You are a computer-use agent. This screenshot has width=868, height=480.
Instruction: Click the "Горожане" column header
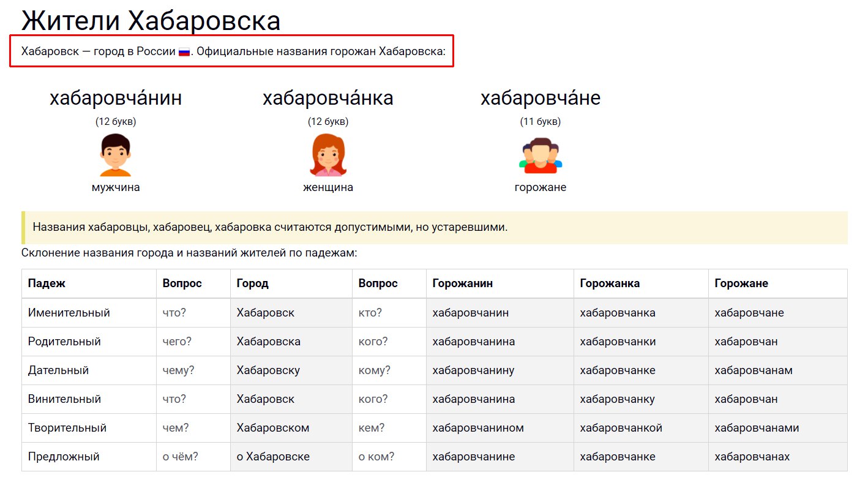tap(741, 283)
